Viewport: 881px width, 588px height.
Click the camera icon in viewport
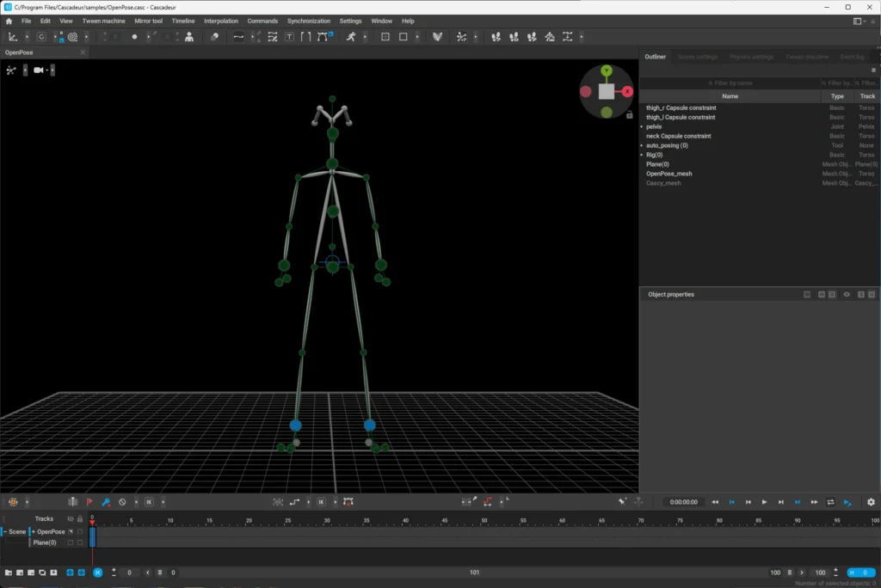[39, 70]
